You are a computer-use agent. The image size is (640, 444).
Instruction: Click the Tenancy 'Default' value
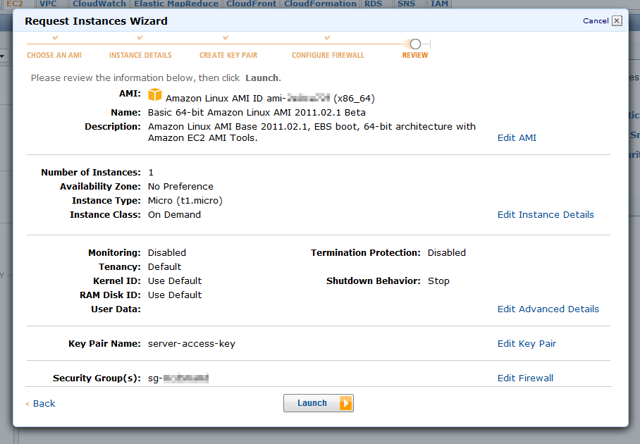[164, 267]
